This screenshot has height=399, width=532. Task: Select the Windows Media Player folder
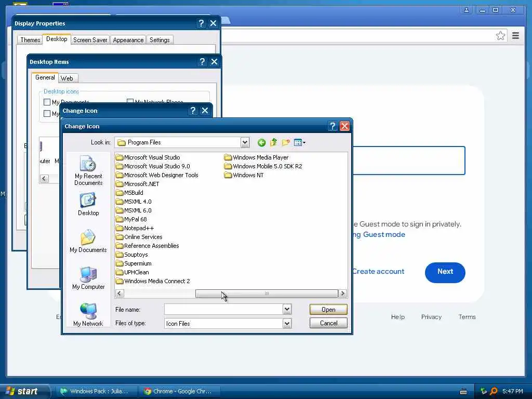click(x=256, y=157)
